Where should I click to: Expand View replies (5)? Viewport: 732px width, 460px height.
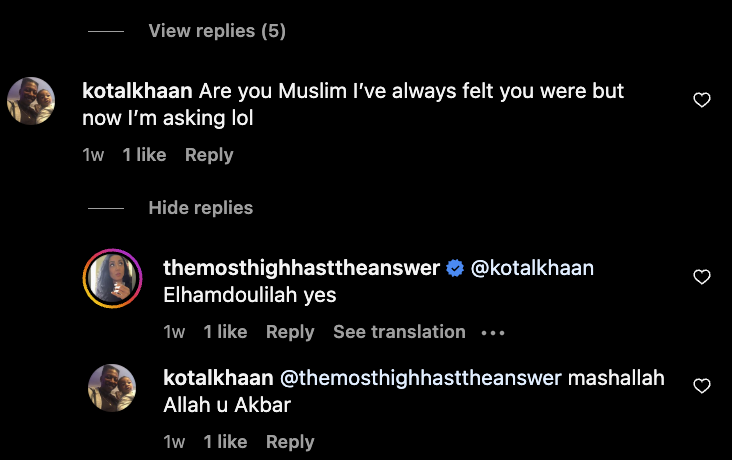(x=217, y=31)
